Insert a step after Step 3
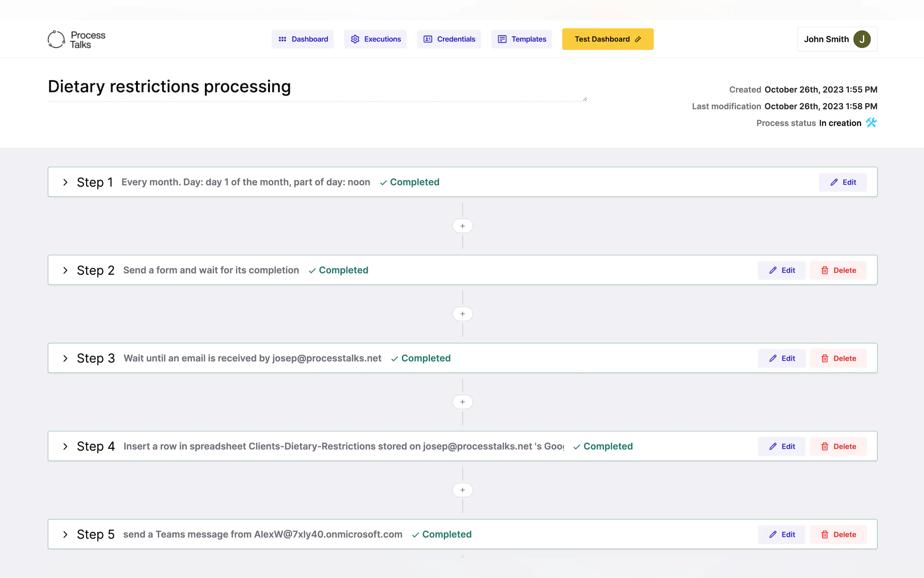 point(462,402)
